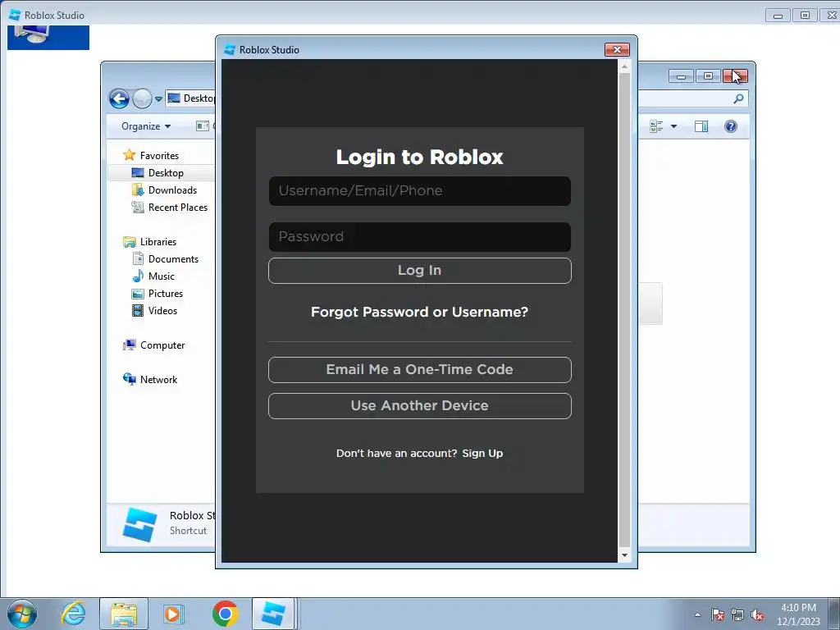
Task: Minimize the Explorer window
Action: tap(681, 76)
